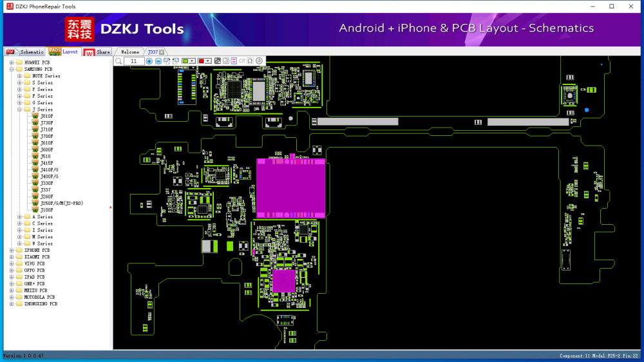Open J260F board file
644x362 pixels.
[46, 196]
